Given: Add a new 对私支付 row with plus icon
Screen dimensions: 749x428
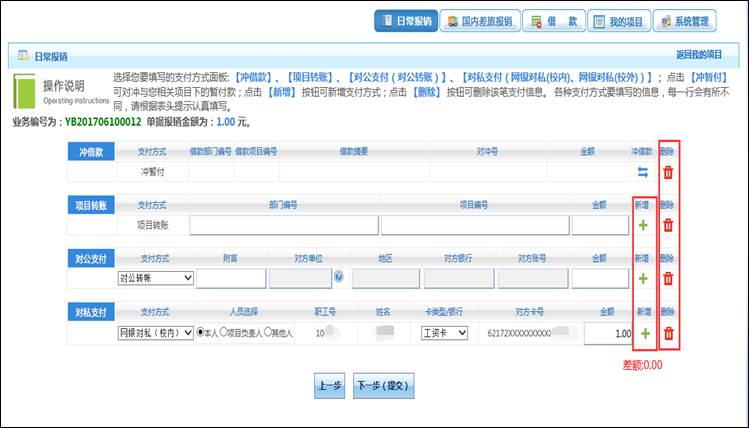Looking at the screenshot, I should [x=642, y=332].
